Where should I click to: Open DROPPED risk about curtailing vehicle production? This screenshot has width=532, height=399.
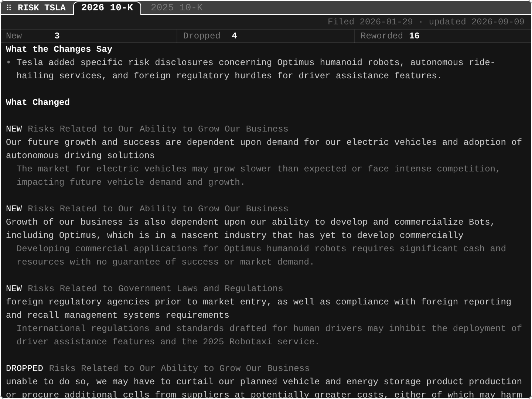264,388
